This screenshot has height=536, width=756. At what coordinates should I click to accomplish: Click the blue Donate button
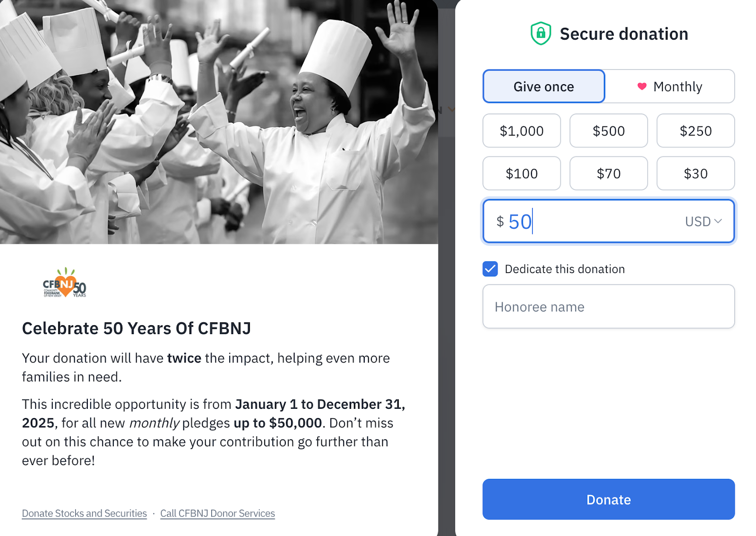[608, 499]
